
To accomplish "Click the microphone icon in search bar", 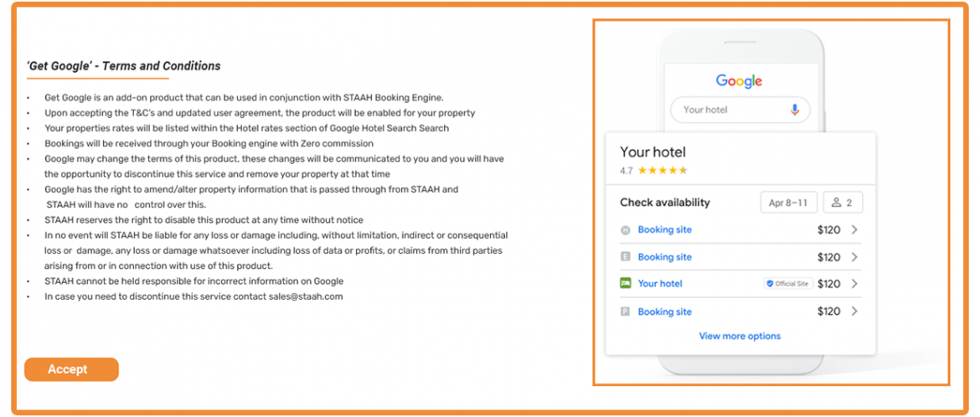I will click(795, 110).
